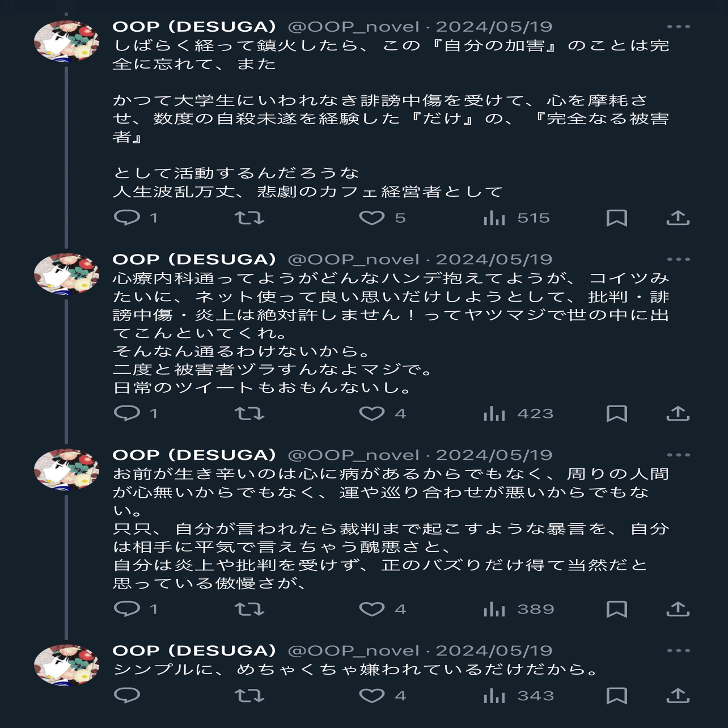Share the tweet with 389 views
This screenshot has width=728, height=728.
click(x=678, y=609)
